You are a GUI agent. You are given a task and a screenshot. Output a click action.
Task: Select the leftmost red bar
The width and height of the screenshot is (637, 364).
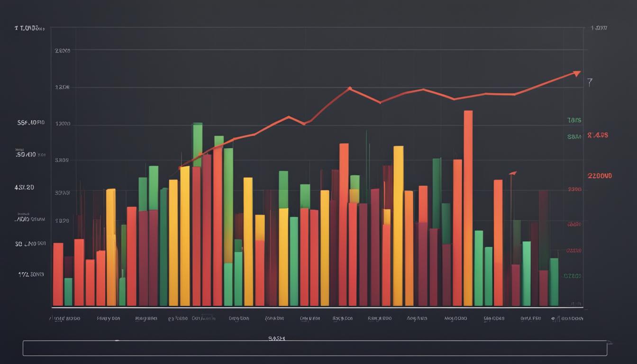(58, 274)
